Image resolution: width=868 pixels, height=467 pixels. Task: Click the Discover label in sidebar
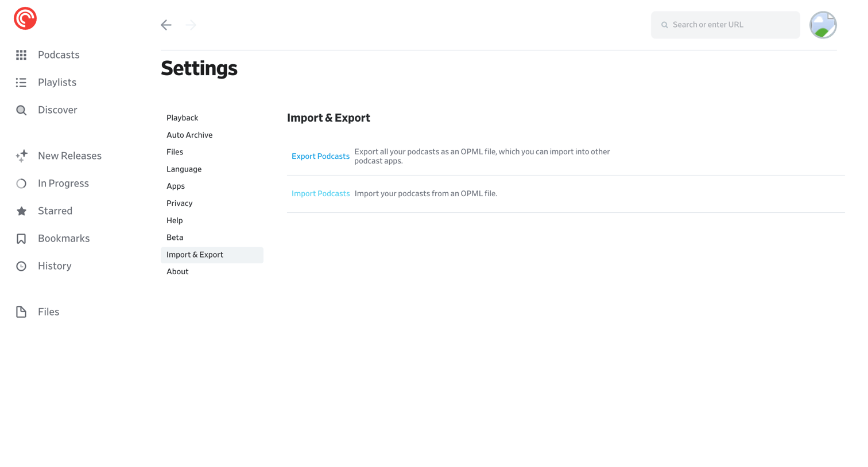coord(57,110)
